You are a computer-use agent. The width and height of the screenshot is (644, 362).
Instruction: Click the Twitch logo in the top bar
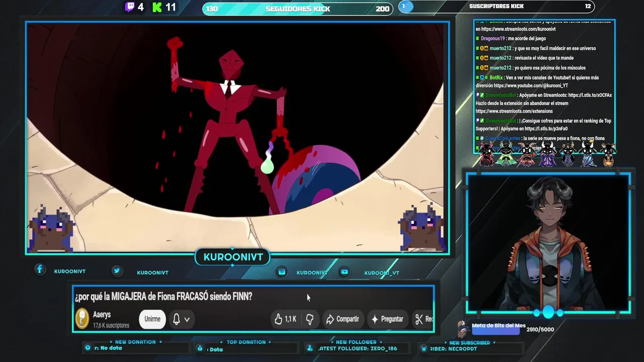click(x=130, y=7)
